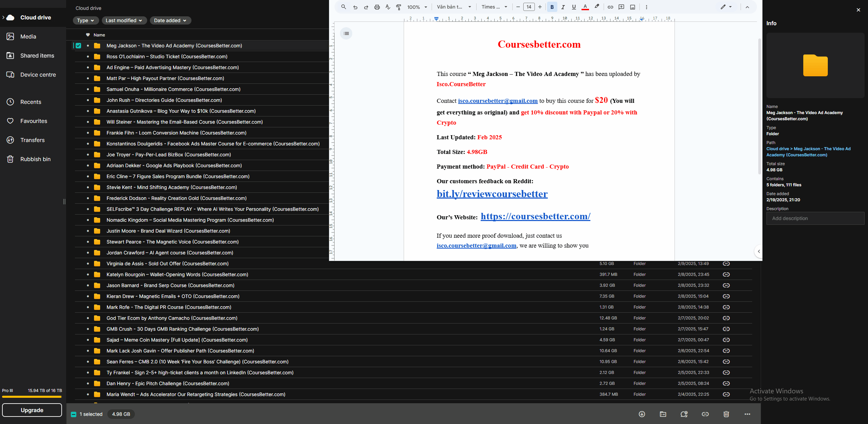Viewport: 868px width, 424px height.
Task: Expand the Last modified filter
Action: [124, 20]
